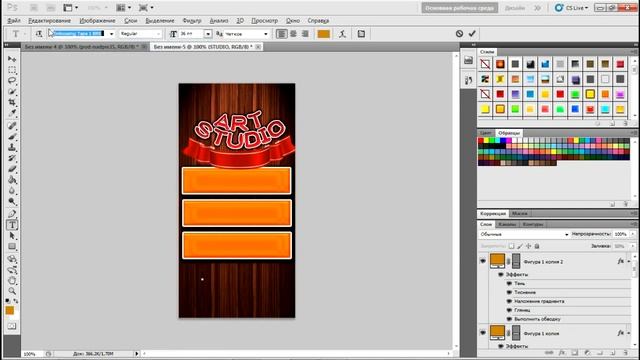Screen dimensions: 640x360
Task: Toggle Эффекты visibility under Фигура 1 копия 2
Action: tap(500, 275)
